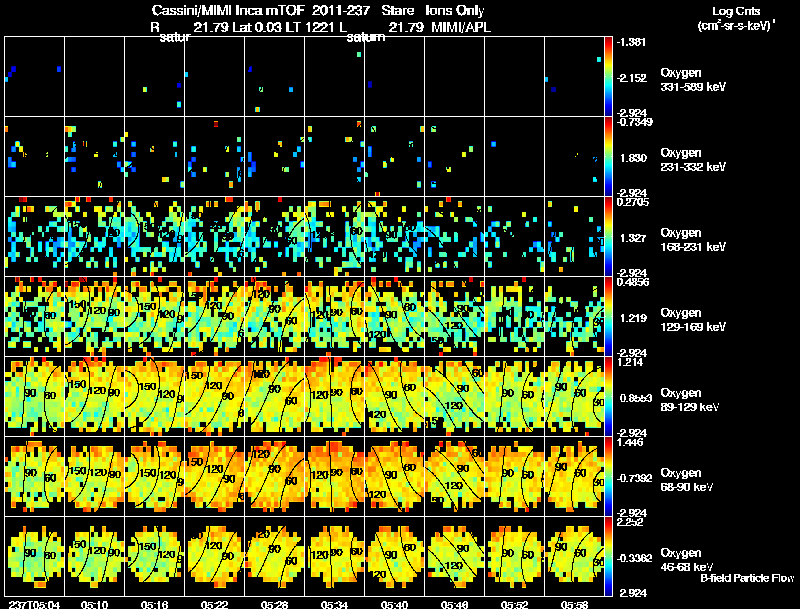The image size is (800, 609).
Task: Select the 05:58 Oxygen 129-169 keV panel
Action: coord(574,316)
